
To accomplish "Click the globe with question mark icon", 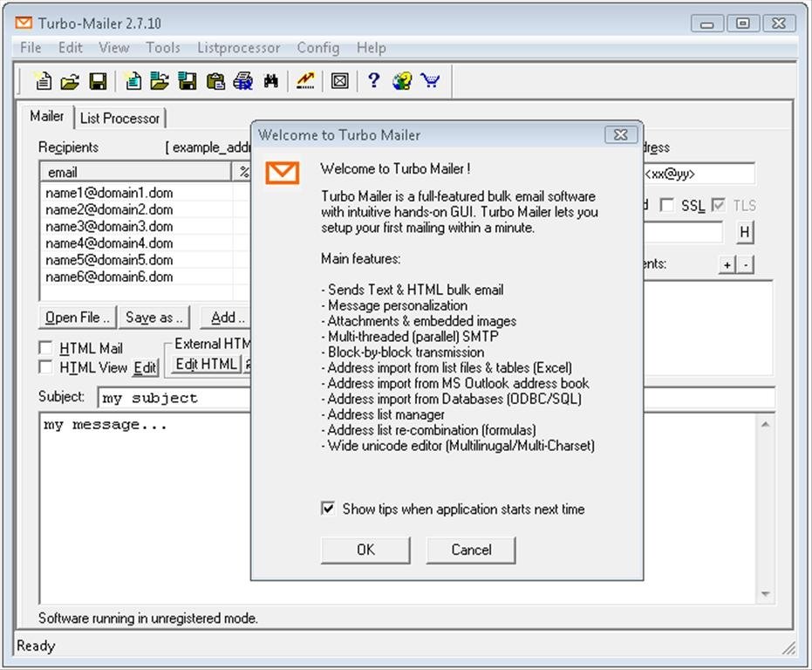I will pos(402,81).
